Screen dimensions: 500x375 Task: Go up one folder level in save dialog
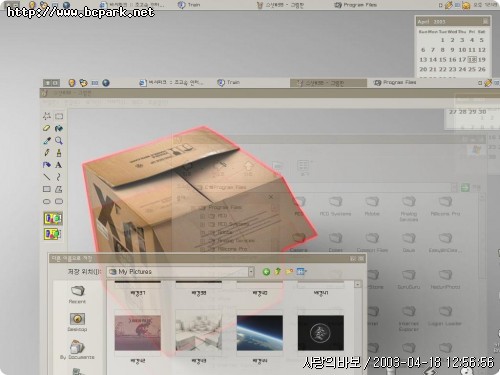(278, 272)
